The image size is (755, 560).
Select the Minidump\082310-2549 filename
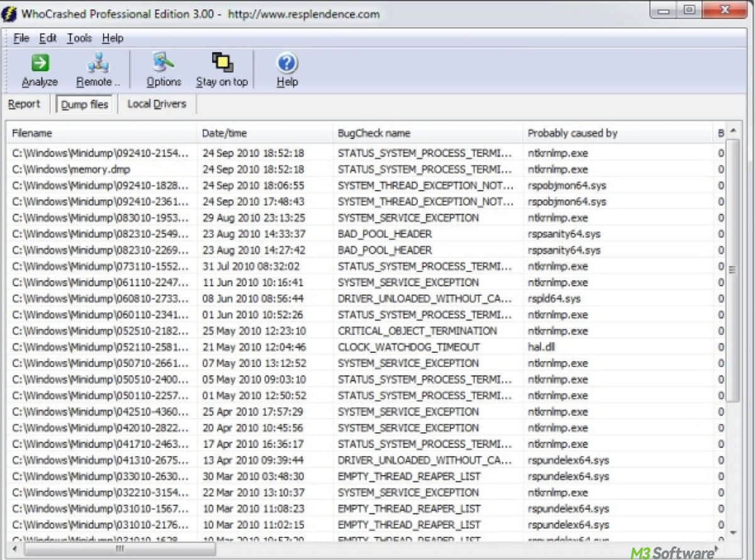pos(100,234)
